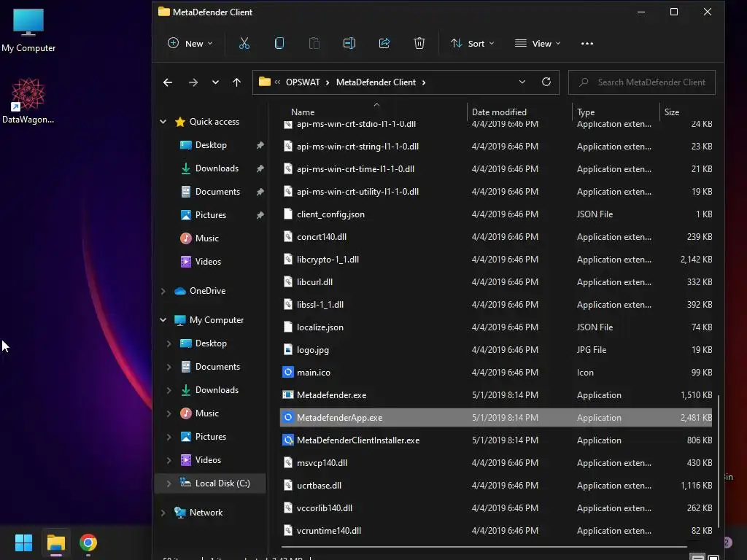Click the Paste clipboard icon
Image resolution: width=747 pixels, height=560 pixels.
click(314, 43)
